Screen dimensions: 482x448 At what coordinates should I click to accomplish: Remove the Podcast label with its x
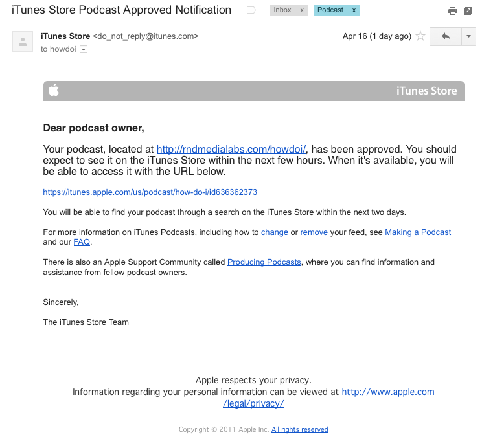coord(354,10)
